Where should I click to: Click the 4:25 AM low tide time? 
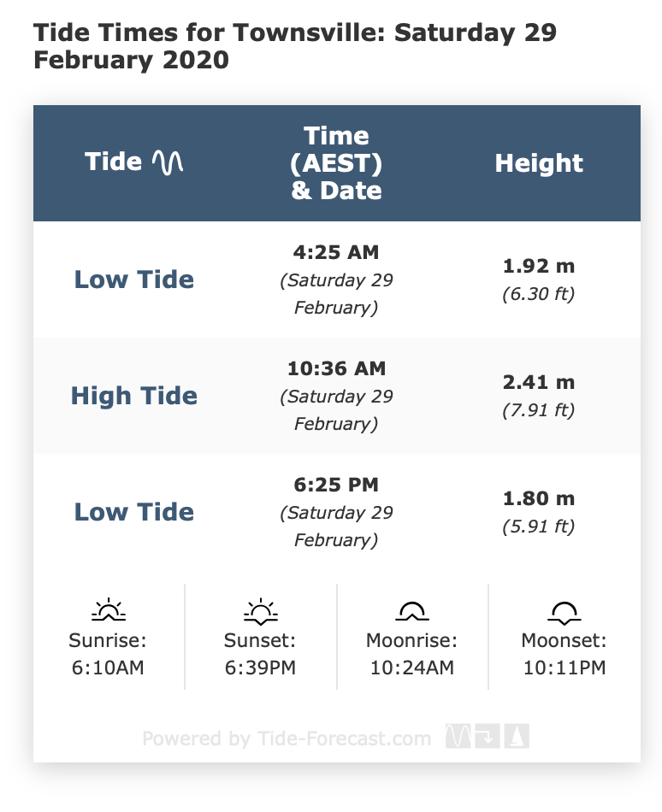tap(336, 252)
